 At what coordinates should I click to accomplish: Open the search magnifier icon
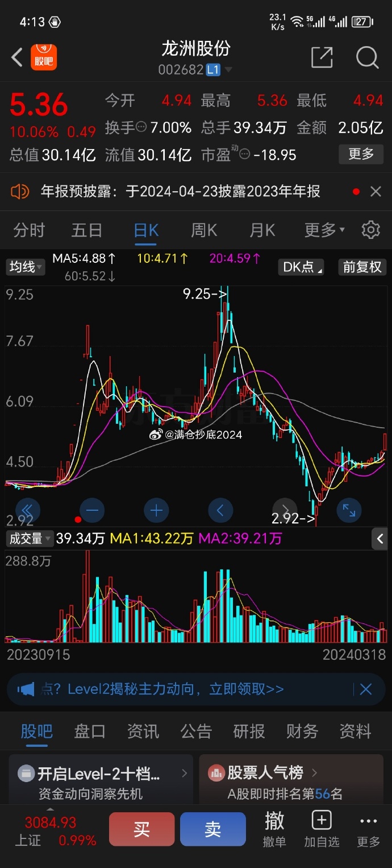pos(367,57)
